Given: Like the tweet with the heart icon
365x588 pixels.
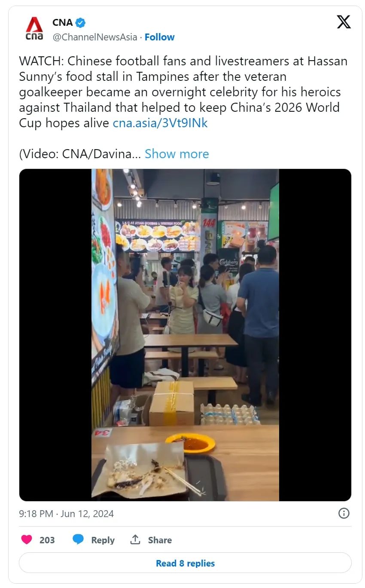Looking at the screenshot, I should coord(27,539).
